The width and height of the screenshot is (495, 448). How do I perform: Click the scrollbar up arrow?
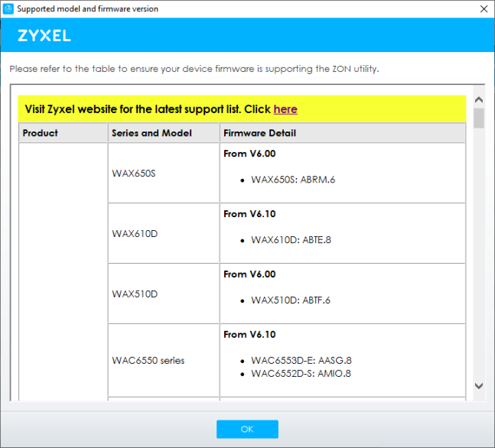[479, 100]
